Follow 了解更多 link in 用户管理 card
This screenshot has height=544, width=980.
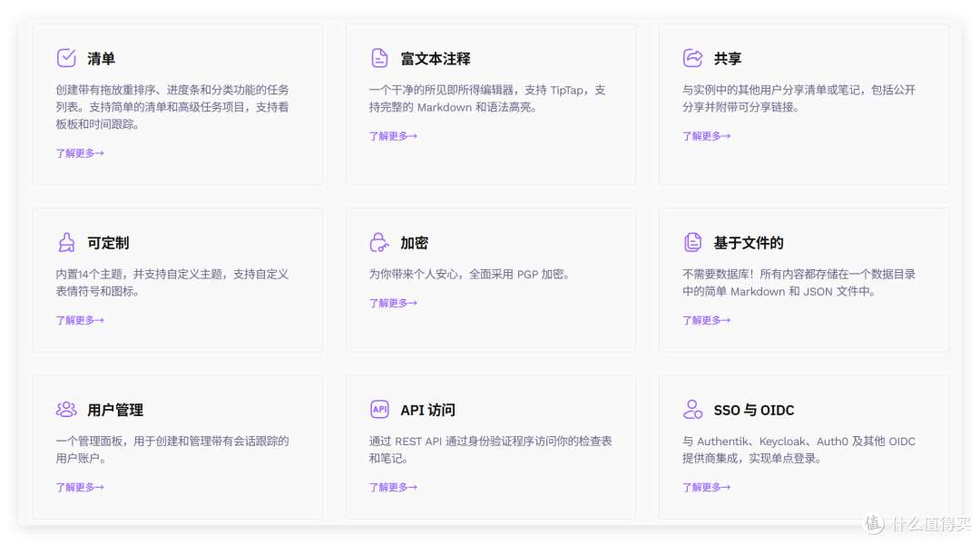[x=80, y=487]
